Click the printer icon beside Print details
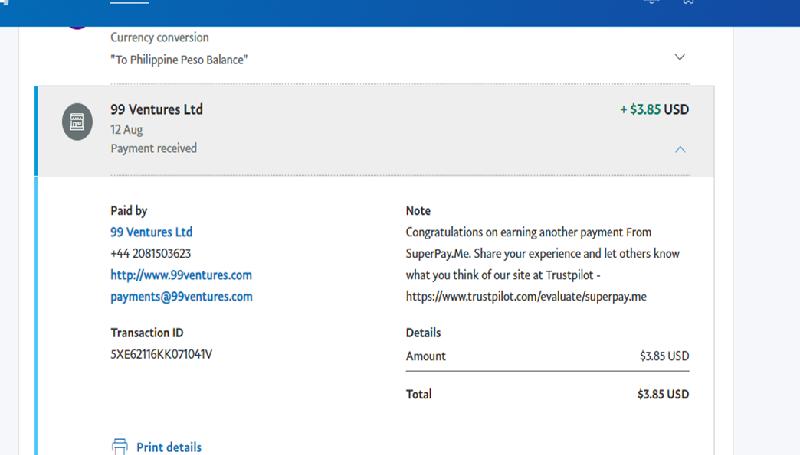800x455 pixels. pyautogui.click(x=119, y=446)
